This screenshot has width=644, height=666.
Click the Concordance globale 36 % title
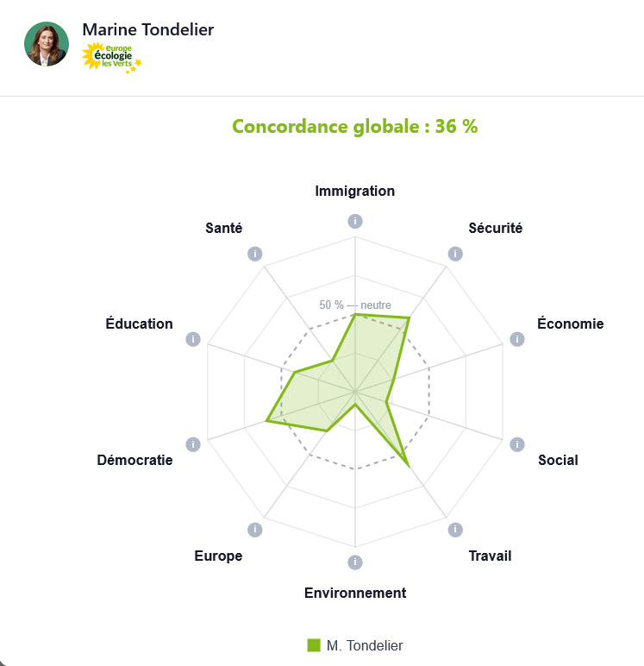(x=354, y=126)
